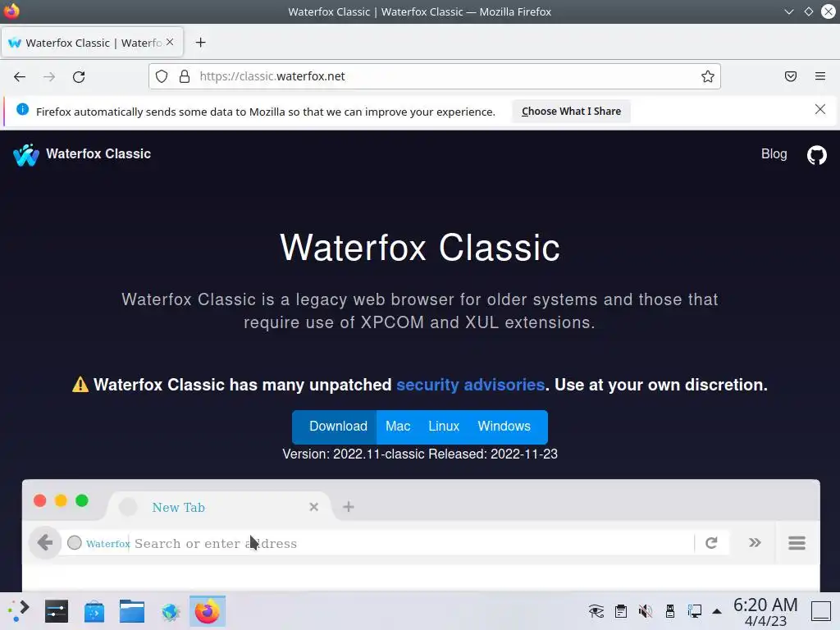Open the GitHub repository icon
The image size is (840, 630).
pyautogui.click(x=816, y=155)
